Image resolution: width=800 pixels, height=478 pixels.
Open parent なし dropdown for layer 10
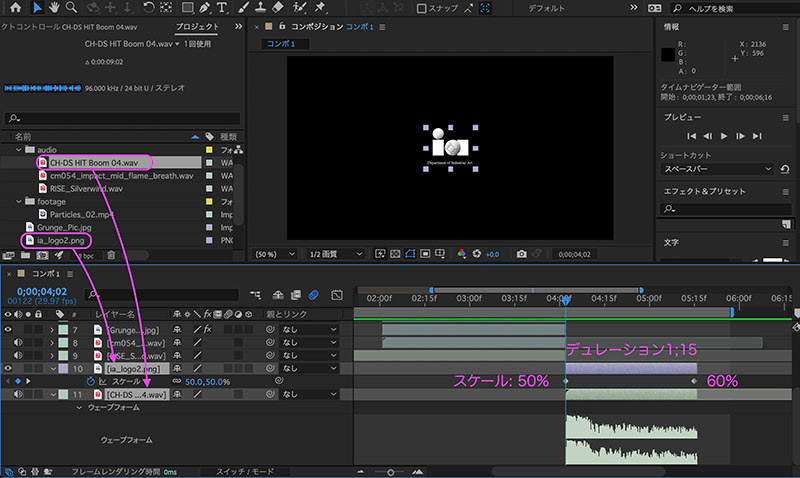[309, 368]
